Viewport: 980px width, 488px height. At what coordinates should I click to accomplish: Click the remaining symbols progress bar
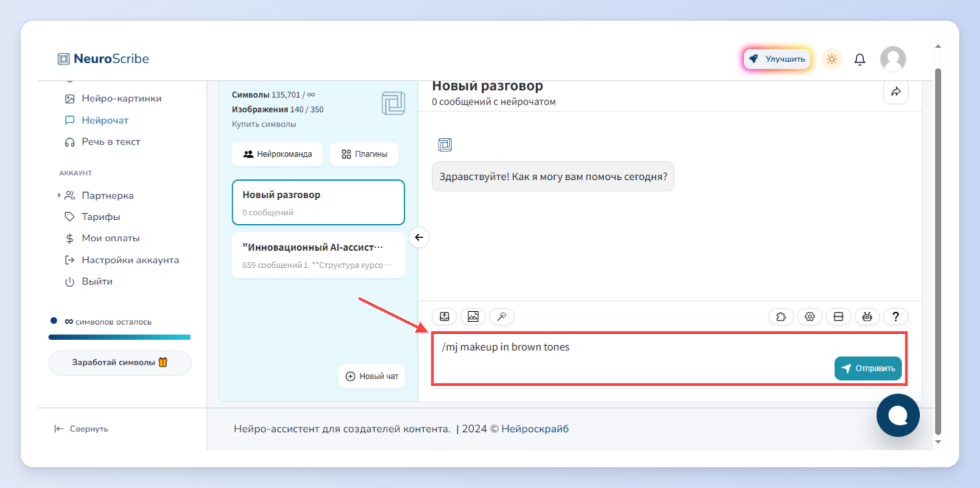point(119,337)
